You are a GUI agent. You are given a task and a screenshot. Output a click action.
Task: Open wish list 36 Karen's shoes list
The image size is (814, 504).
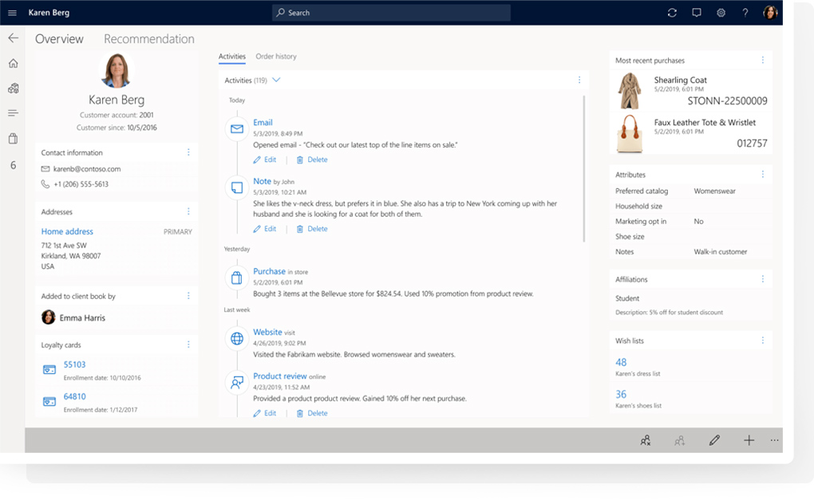[621, 395]
